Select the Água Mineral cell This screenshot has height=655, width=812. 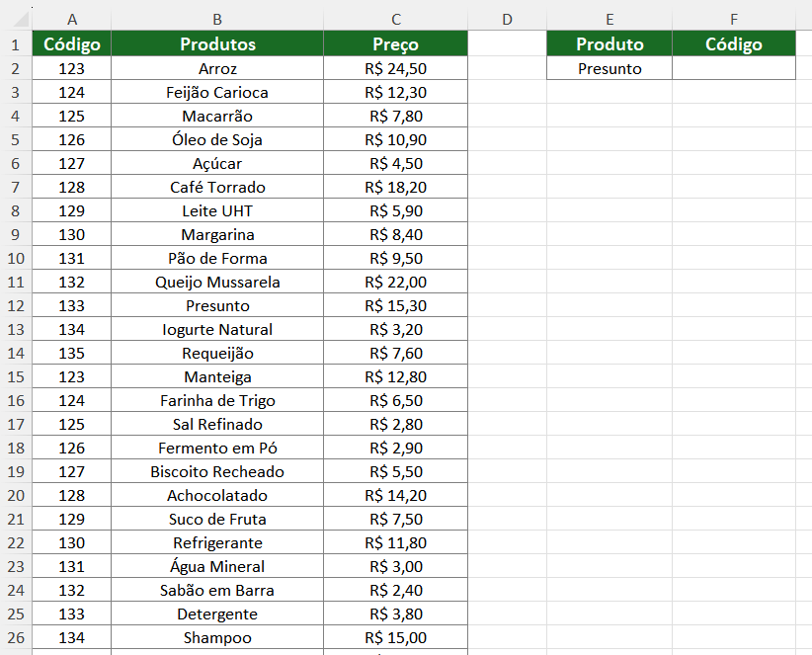(217, 567)
